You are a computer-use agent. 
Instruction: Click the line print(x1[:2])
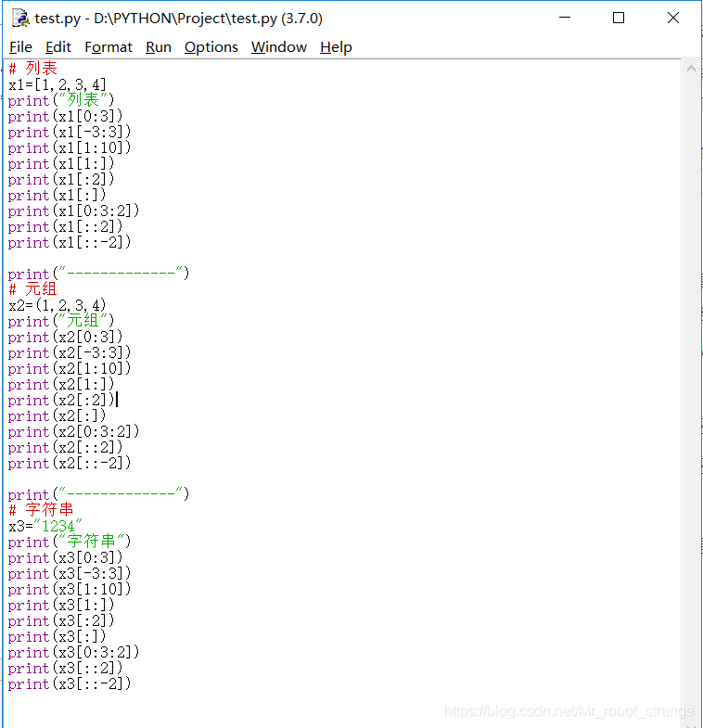pyautogui.click(x=61, y=179)
